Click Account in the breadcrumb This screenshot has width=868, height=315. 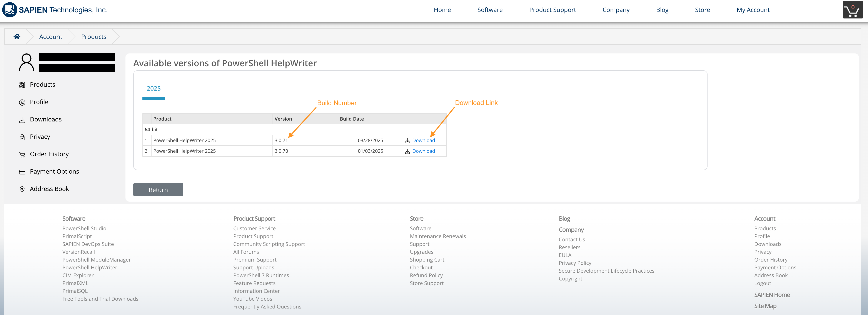tap(50, 37)
